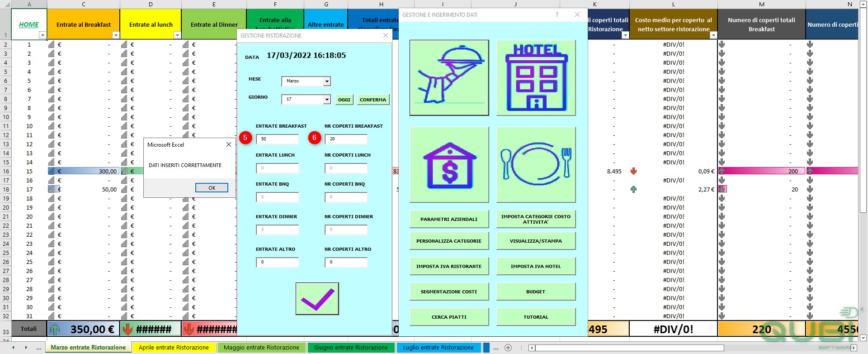Click the green arrow icon in Totali row
The height and width of the screenshot is (354, 868).
coord(55,329)
